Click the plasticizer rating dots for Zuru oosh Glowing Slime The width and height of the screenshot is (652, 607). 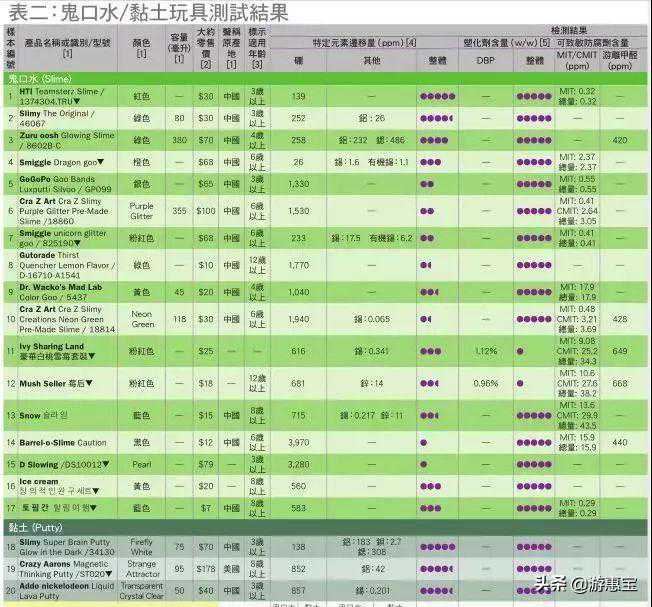click(534, 140)
